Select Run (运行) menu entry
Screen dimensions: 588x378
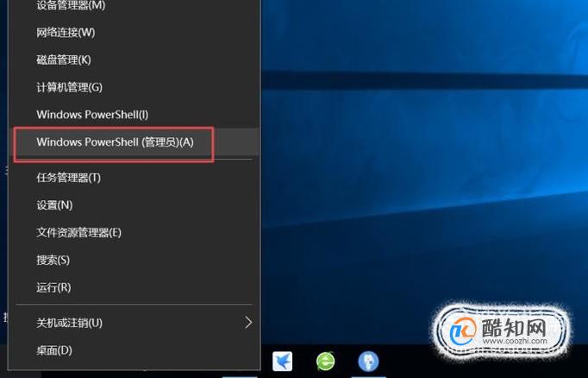coord(134,287)
